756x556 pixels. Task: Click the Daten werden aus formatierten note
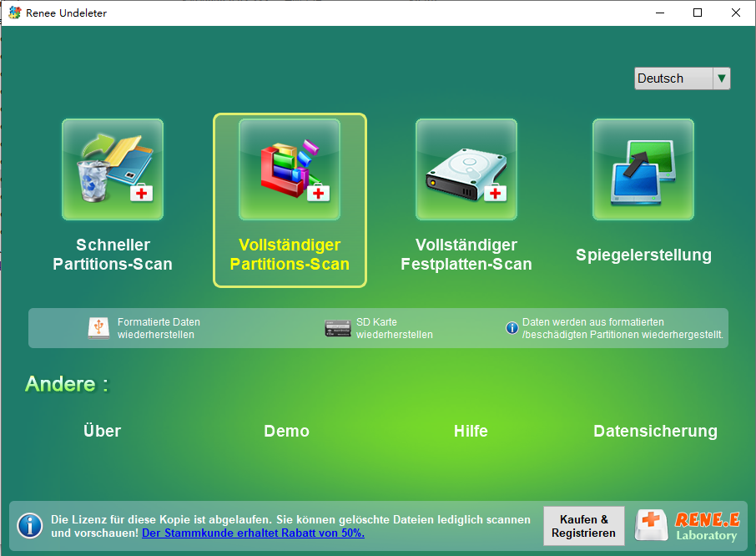pos(622,328)
